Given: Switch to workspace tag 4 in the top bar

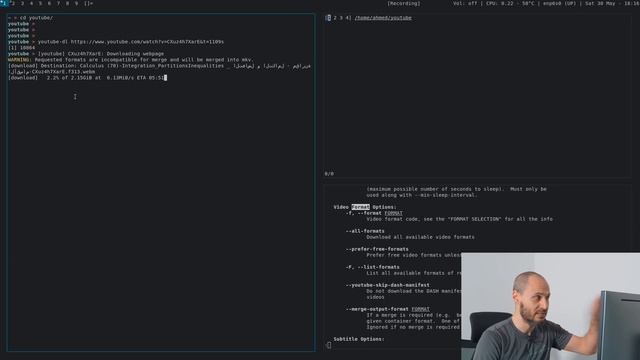Looking at the screenshot, I should (31, 3).
